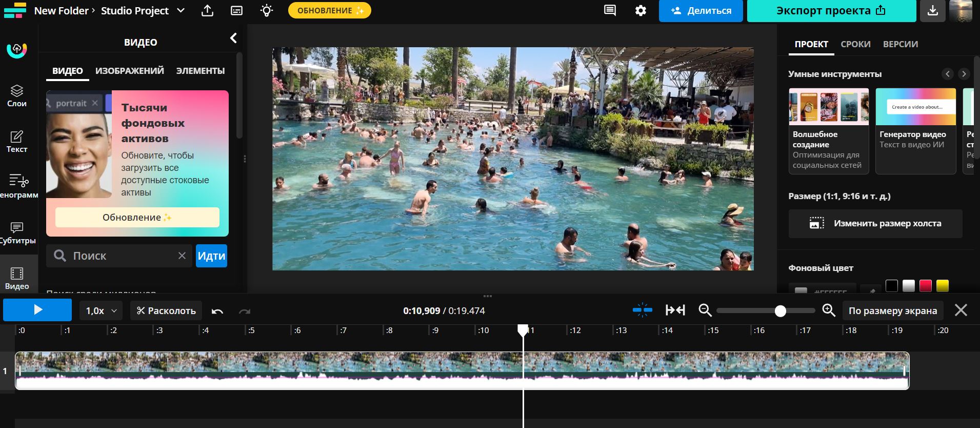This screenshot has height=428, width=980.
Task: Open the Волшебное создание card
Action: pyautogui.click(x=829, y=131)
